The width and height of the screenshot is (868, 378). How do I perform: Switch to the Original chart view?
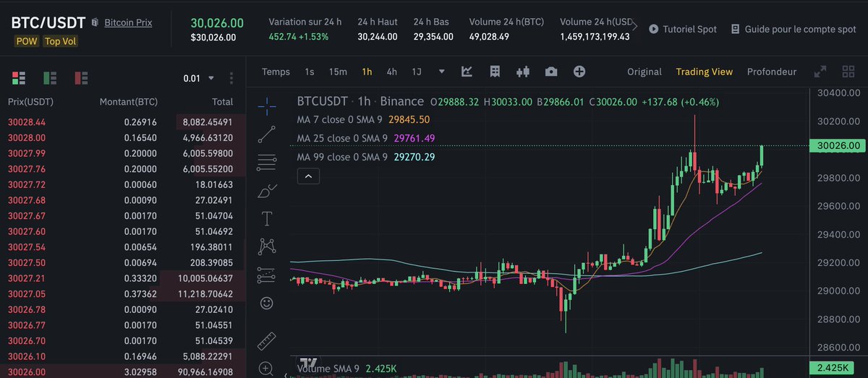click(644, 72)
